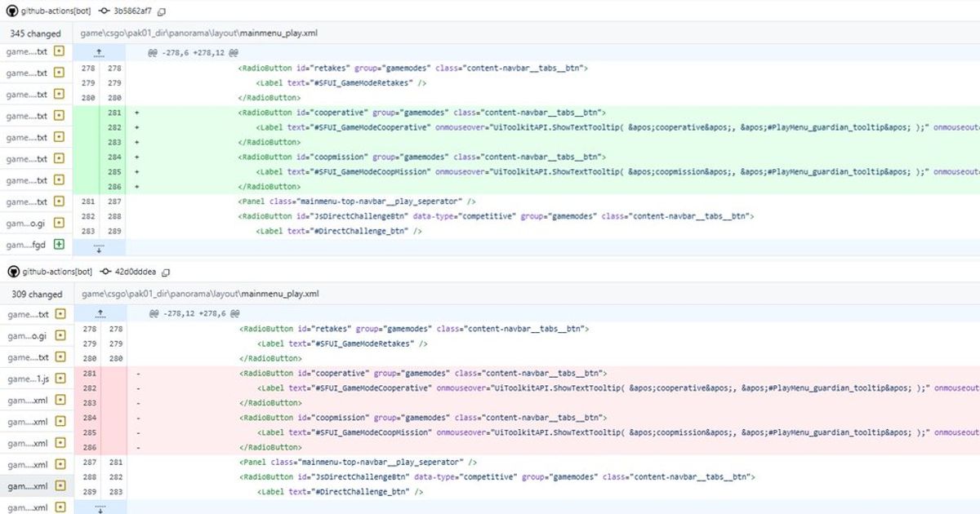This screenshot has height=514, width=980.
Task: Click hunk header text "@@ -278,6 +278,12 @@"
Action: [x=193, y=52]
